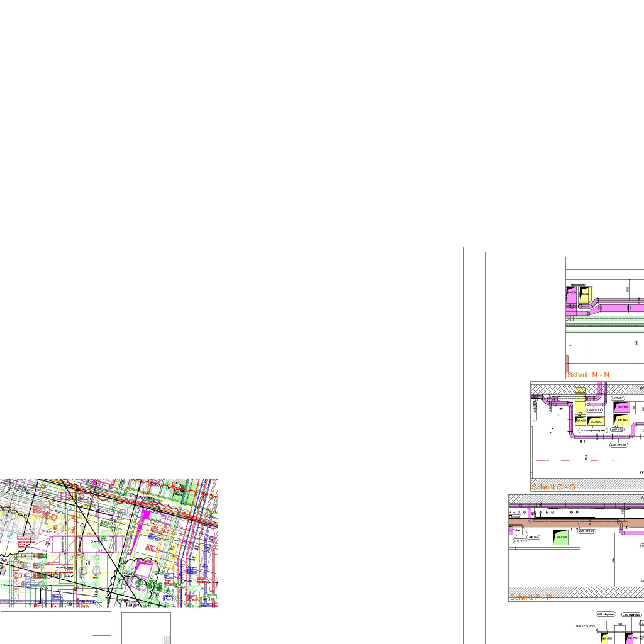Select the RDUK elevation text
The height and width of the screenshot is (644, 644).
584,626
